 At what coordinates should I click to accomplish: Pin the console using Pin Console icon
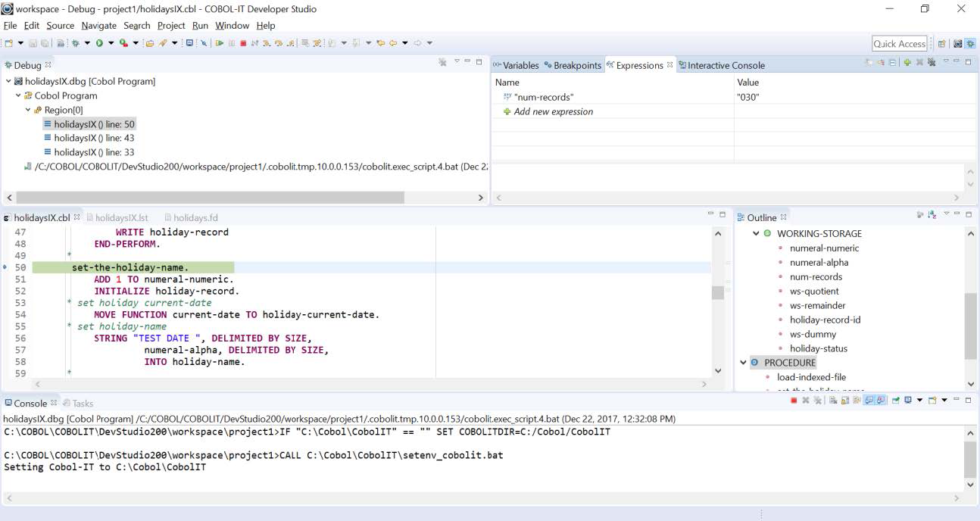894,401
